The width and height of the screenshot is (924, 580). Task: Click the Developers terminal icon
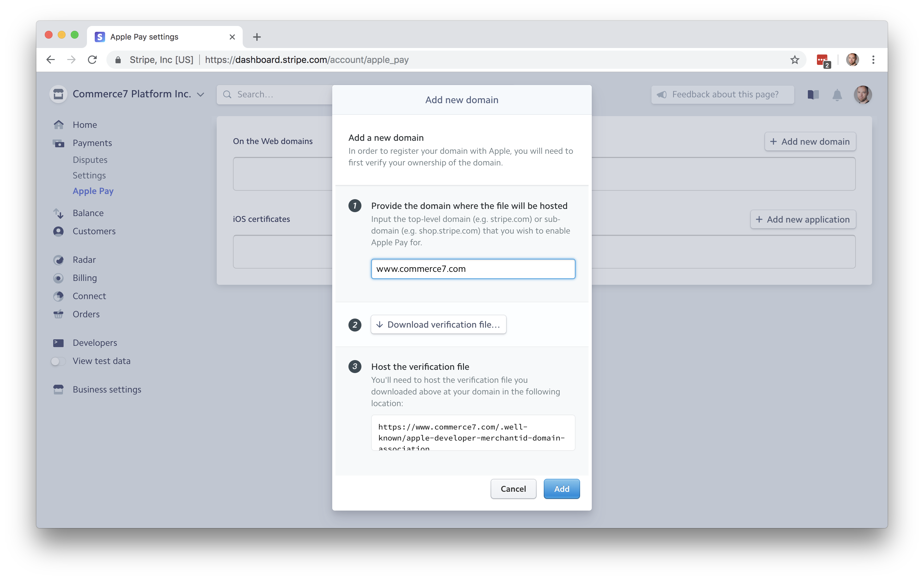[58, 343]
